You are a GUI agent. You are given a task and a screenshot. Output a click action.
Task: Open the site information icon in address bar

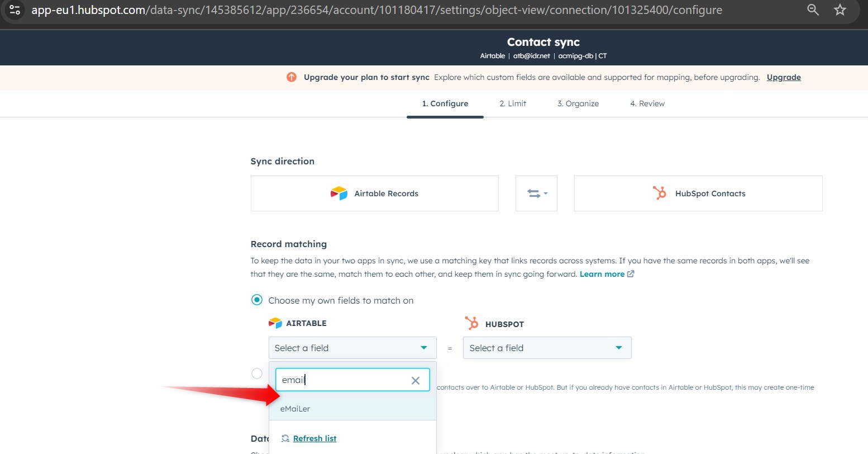15,10
